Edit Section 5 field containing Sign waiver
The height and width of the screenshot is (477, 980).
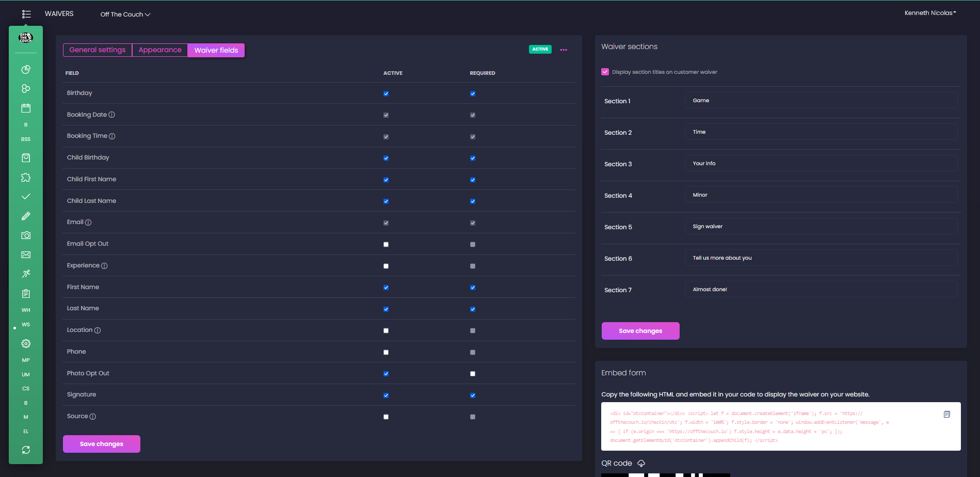(x=821, y=227)
